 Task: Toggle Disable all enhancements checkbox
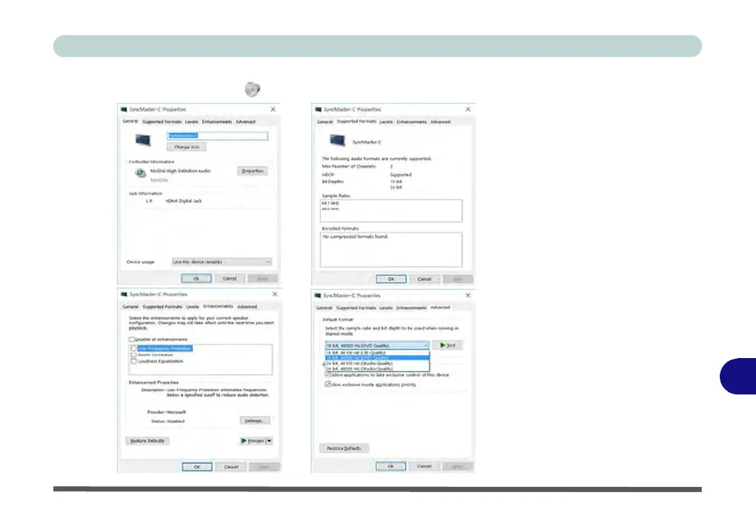pos(132,339)
